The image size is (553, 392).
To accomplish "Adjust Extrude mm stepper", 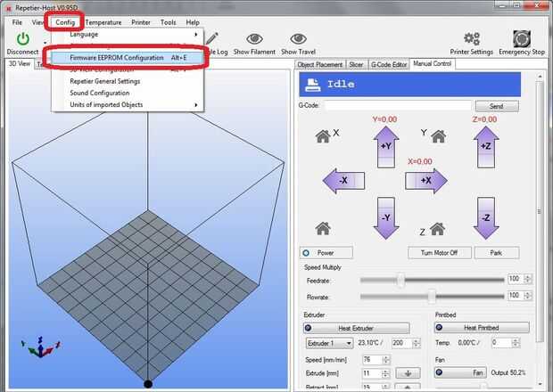I will [386, 373].
